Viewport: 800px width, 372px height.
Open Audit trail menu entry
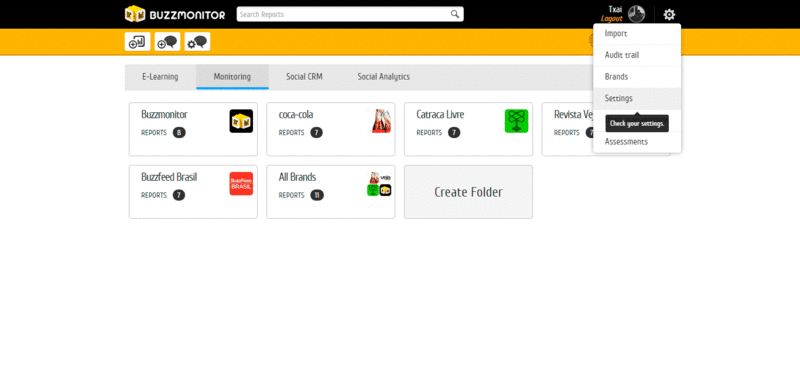point(637,55)
